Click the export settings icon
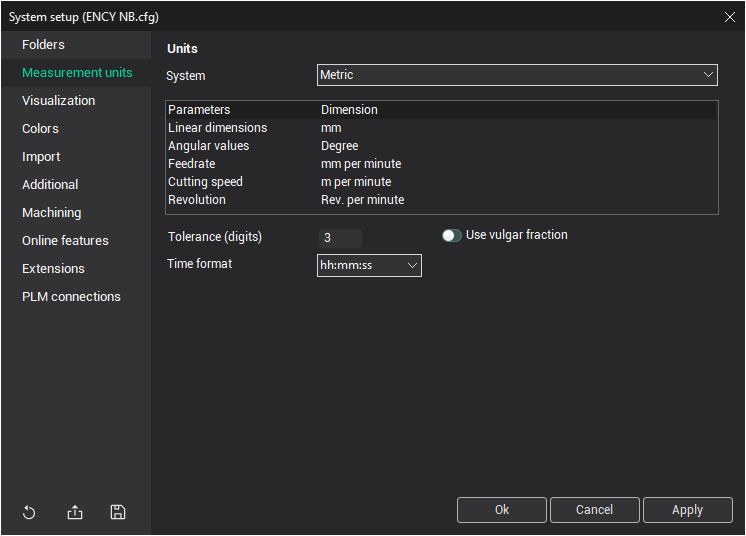Screen dimensions: 746x536 [x=75, y=513]
